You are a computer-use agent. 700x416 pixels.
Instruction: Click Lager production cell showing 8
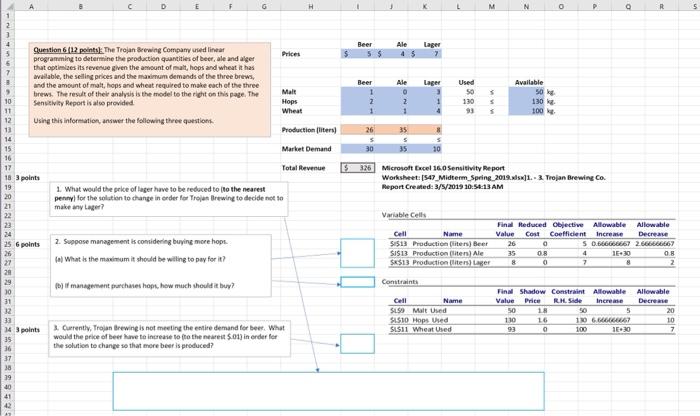coord(425,130)
